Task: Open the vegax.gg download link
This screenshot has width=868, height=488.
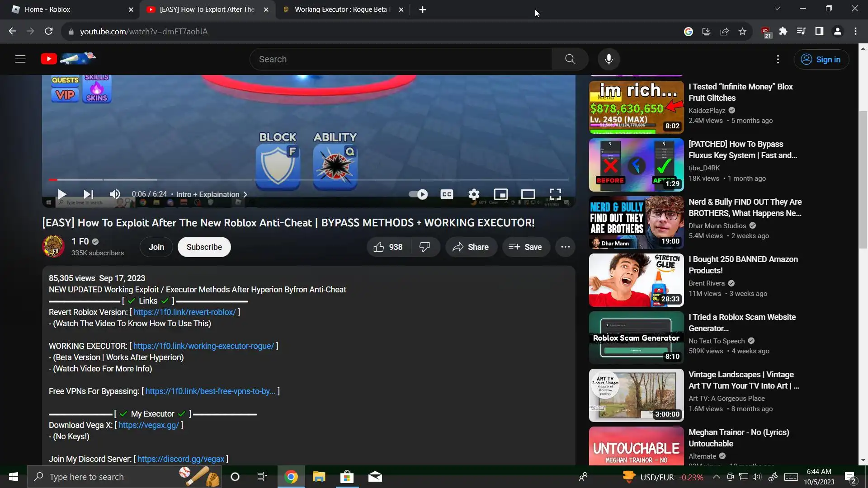Action: pos(148,425)
